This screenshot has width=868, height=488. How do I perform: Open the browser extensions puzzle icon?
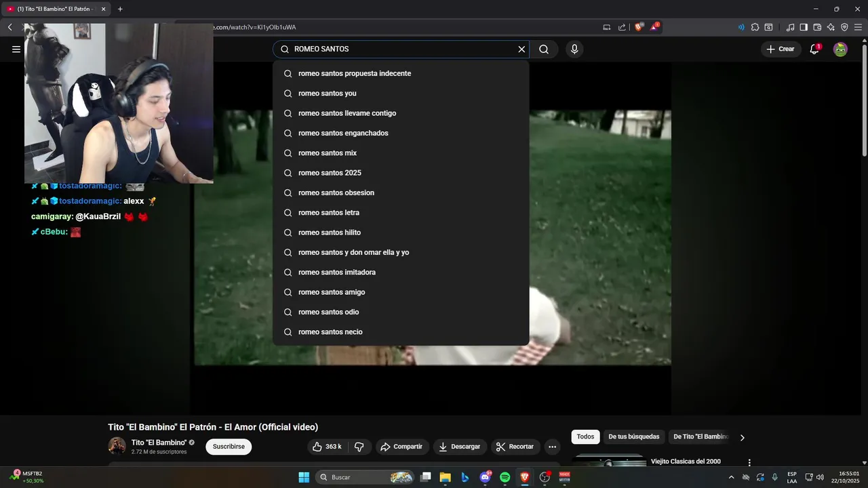(x=755, y=27)
